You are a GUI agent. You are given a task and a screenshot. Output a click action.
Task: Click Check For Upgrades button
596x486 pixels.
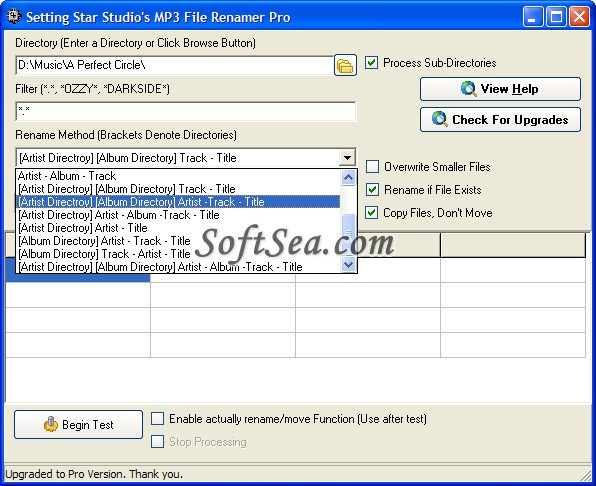(500, 120)
